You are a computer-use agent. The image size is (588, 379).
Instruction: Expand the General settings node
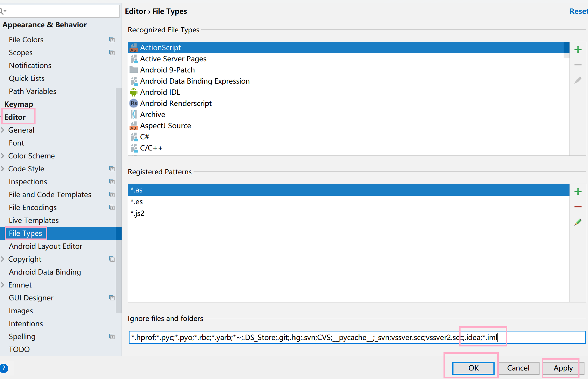pos(3,130)
